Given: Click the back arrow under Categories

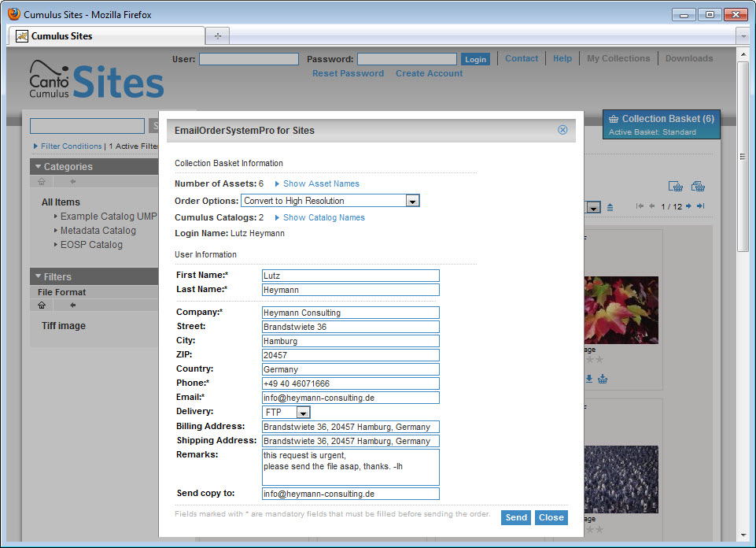Looking at the screenshot, I should (73, 181).
